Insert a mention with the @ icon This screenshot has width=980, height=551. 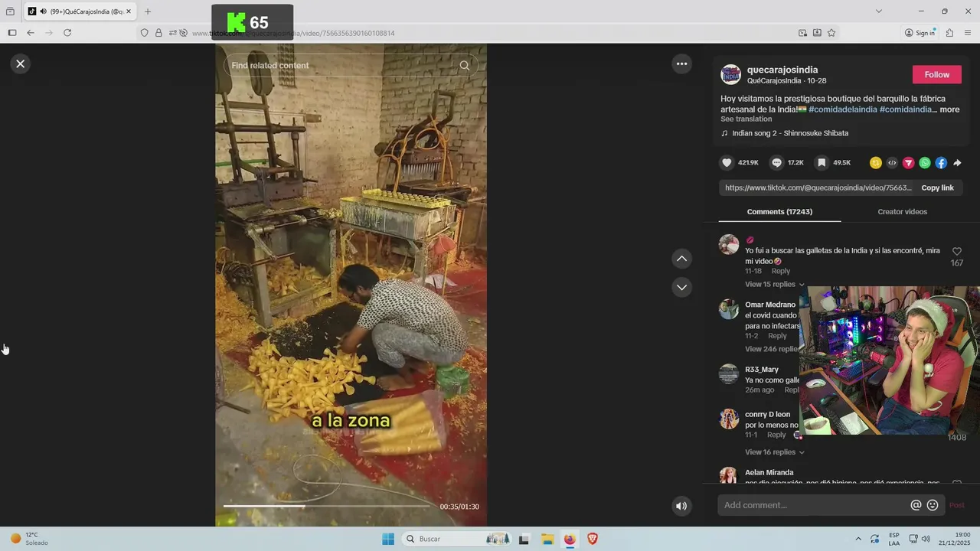click(916, 505)
